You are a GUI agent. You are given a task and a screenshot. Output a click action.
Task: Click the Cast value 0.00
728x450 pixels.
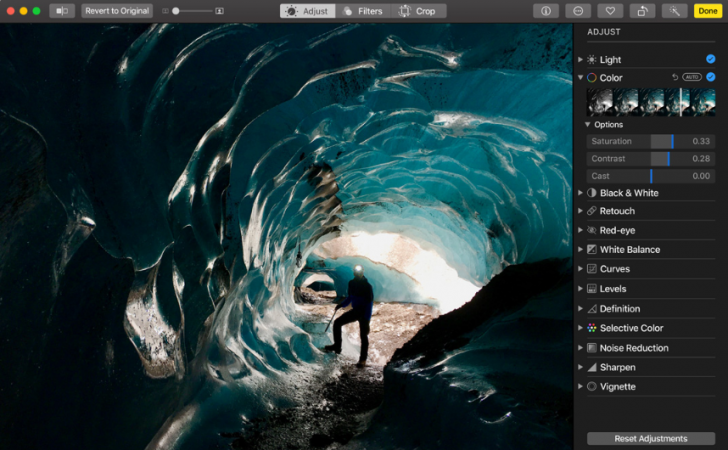coord(701,176)
